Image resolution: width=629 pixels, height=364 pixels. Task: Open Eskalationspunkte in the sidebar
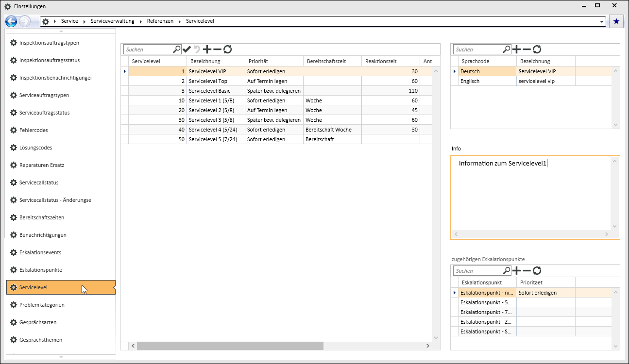(41, 270)
